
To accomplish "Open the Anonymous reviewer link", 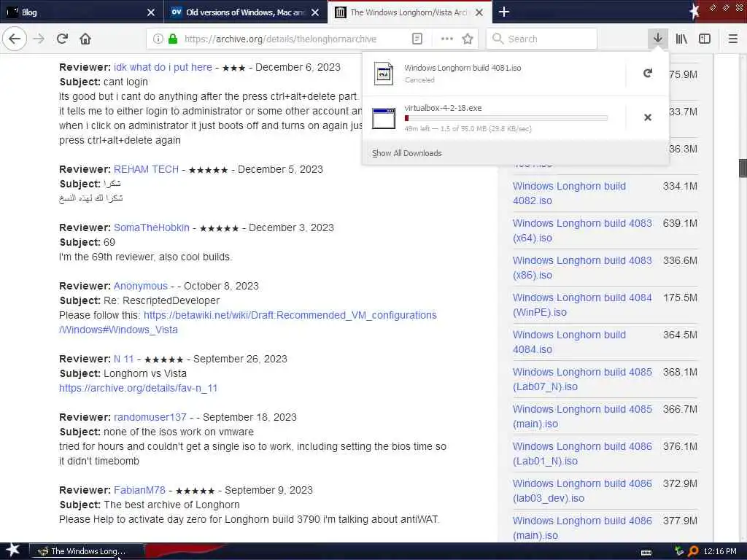I will click(141, 286).
